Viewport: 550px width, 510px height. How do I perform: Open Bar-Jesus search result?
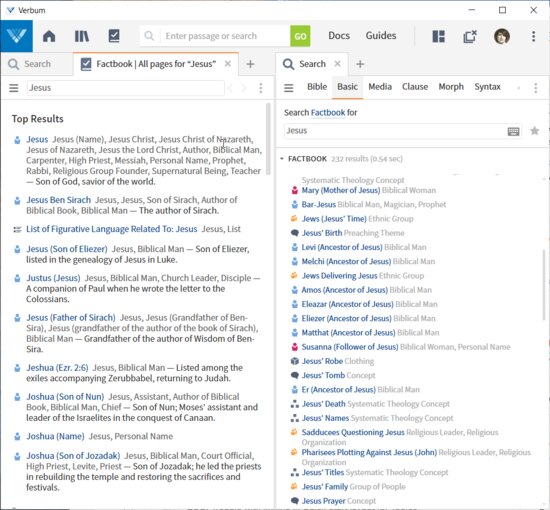pos(319,204)
